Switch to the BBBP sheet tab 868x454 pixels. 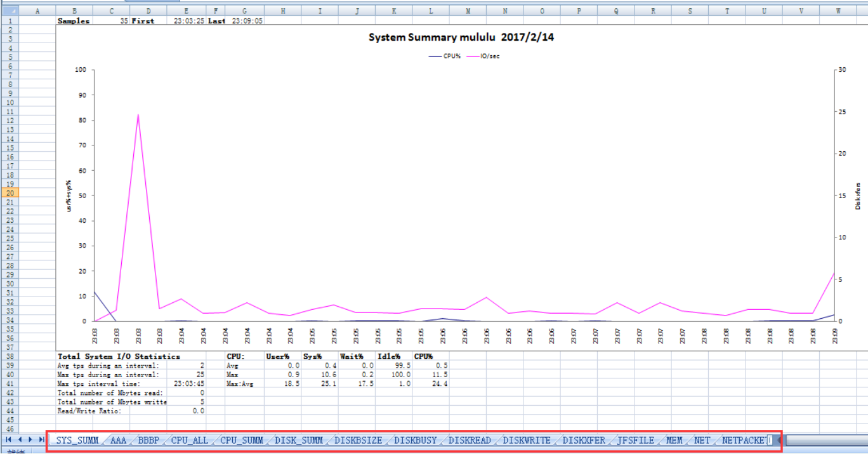pos(148,440)
